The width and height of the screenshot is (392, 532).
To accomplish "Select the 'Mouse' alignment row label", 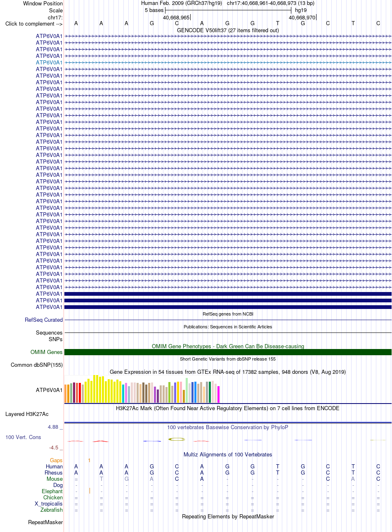I will (54, 479).
